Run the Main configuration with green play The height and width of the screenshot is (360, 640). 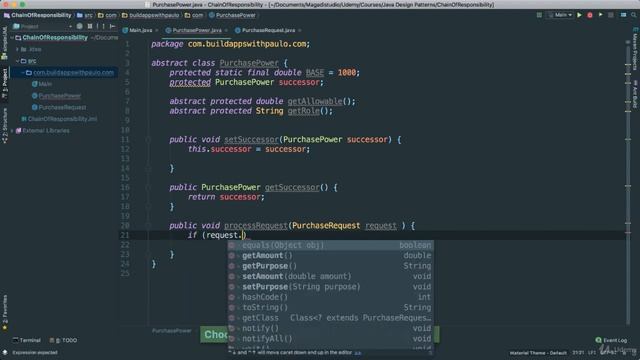pyautogui.click(x=579, y=15)
